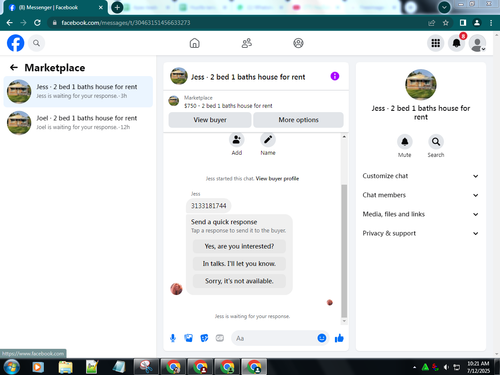This screenshot has height=375, width=500.
Task: Send a thumbs up like
Action: (339, 338)
